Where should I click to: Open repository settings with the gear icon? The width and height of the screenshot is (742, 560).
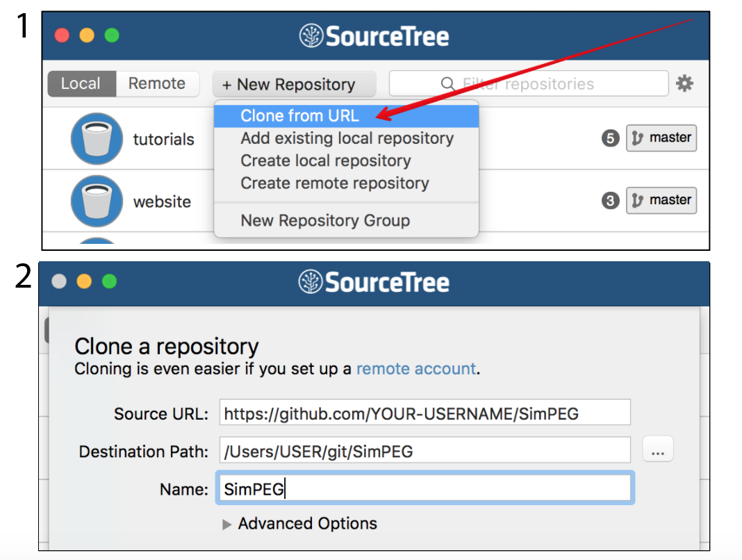pyautogui.click(x=684, y=83)
